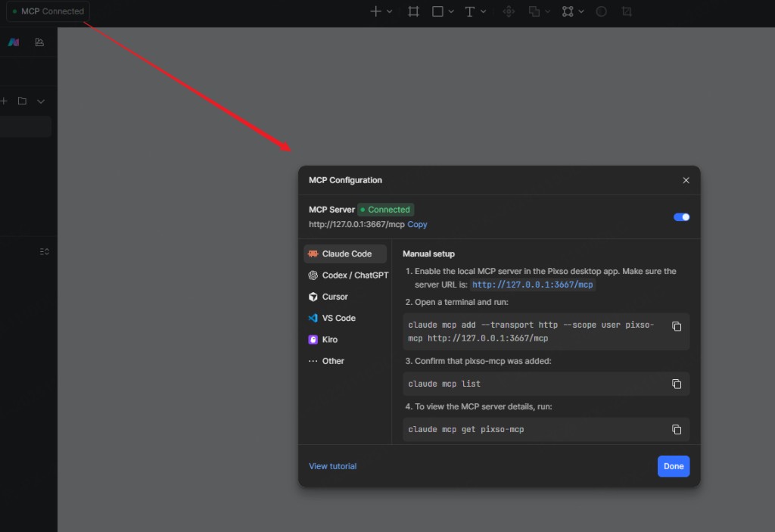Click the vector edit nodes icon
Viewport: 775px width, 532px height.
click(x=568, y=11)
